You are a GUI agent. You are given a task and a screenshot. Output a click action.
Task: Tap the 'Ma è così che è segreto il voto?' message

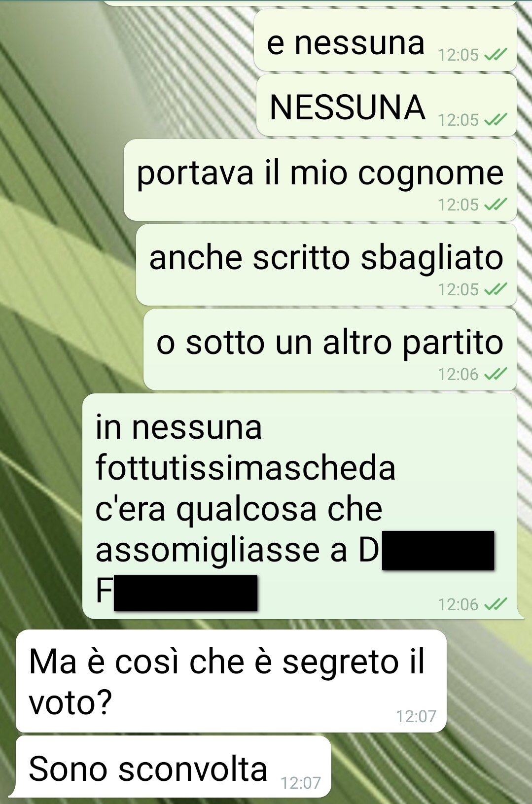231,681
